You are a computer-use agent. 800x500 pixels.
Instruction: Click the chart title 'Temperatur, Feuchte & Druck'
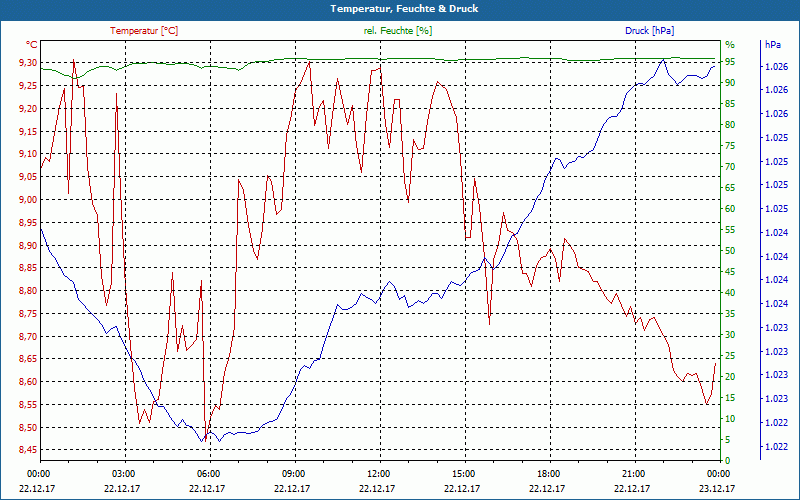[404, 9]
